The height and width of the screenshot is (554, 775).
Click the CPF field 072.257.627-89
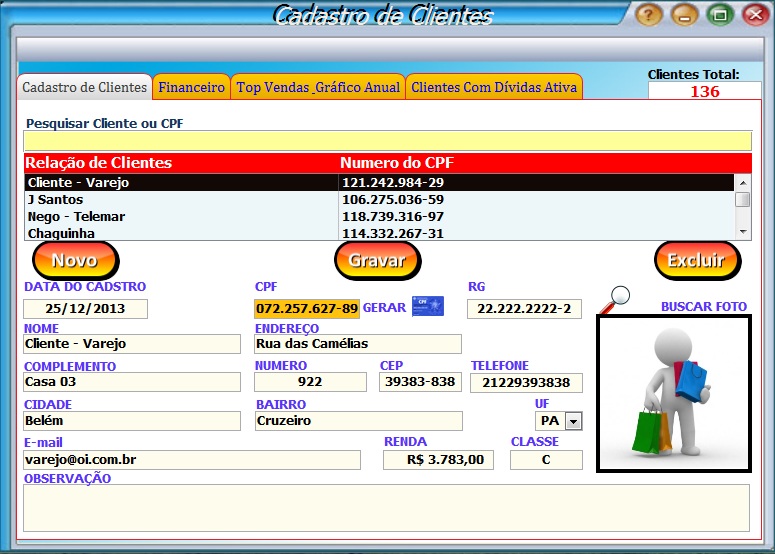point(307,309)
